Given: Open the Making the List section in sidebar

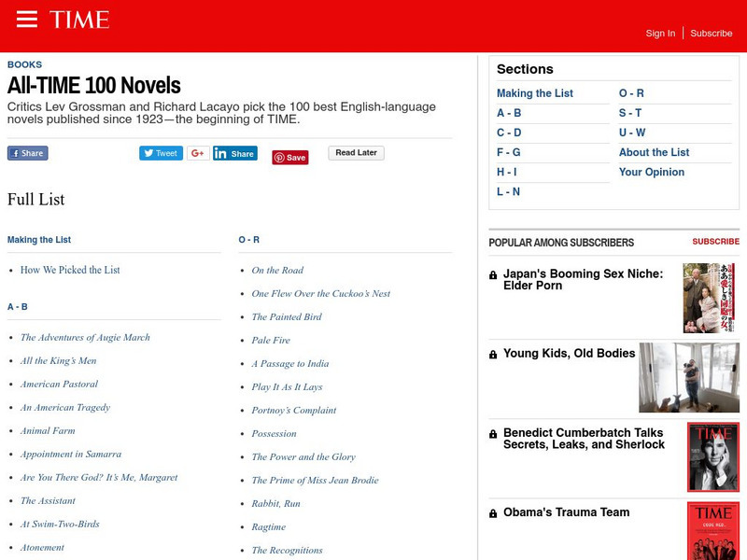Looking at the screenshot, I should 535,93.
